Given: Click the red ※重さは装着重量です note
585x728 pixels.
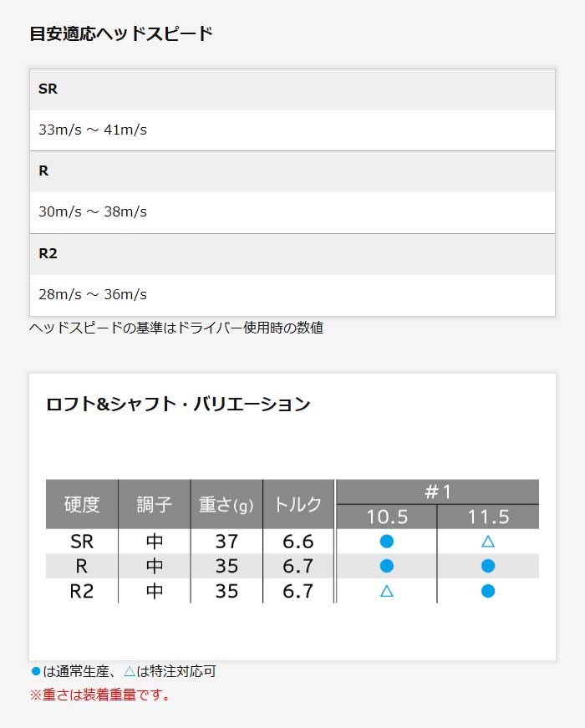Looking at the screenshot, I should coord(99,695).
